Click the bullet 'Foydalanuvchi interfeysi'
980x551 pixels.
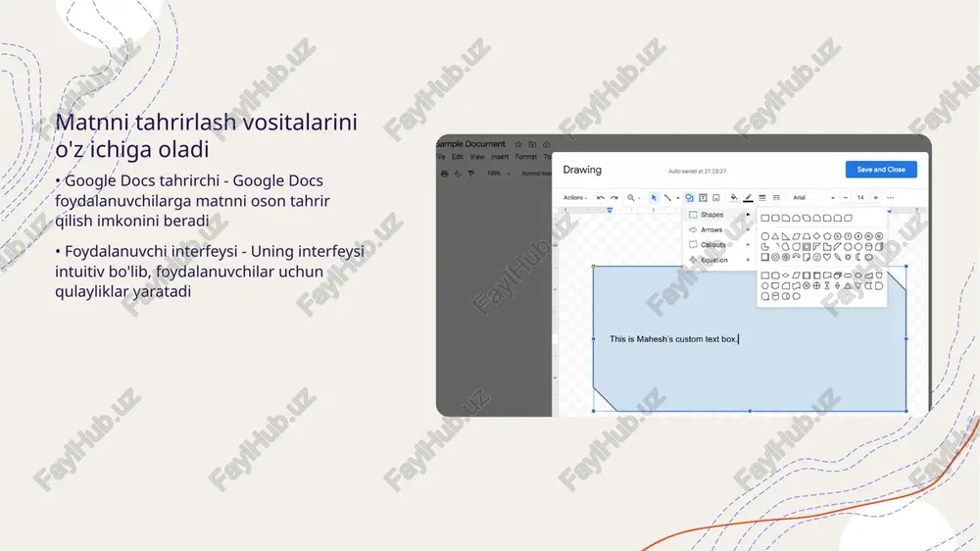151,251
